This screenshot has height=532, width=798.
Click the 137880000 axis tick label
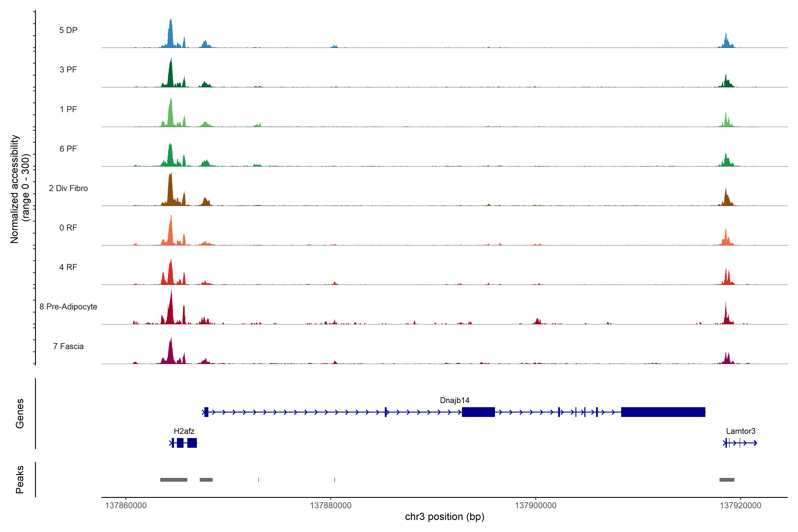(x=331, y=505)
